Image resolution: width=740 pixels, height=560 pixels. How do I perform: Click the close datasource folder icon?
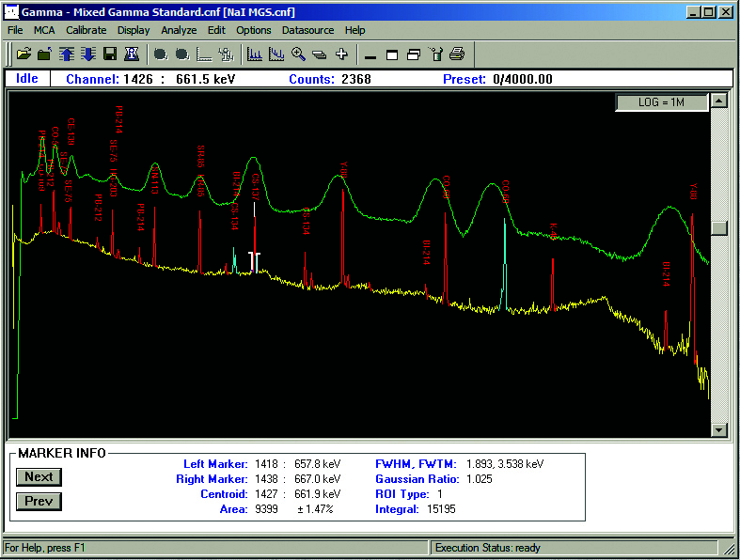45,54
